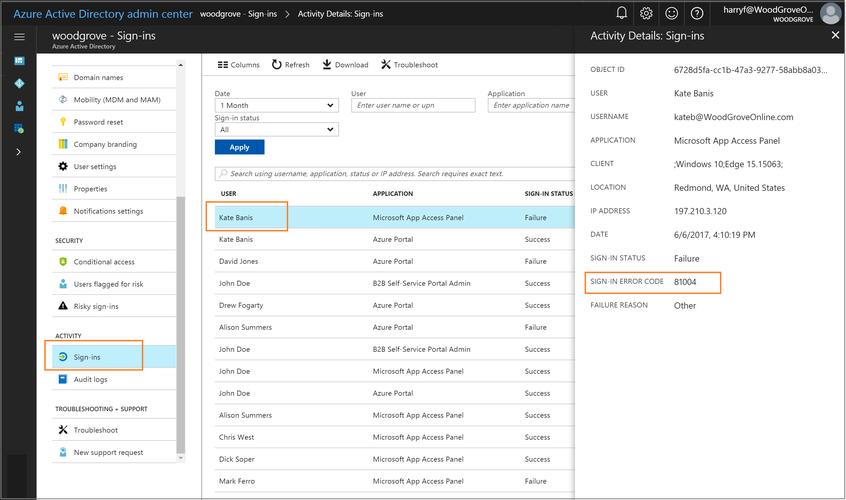Expand the left rail chevron
The width and height of the screenshot is (846, 500).
tap(19, 152)
